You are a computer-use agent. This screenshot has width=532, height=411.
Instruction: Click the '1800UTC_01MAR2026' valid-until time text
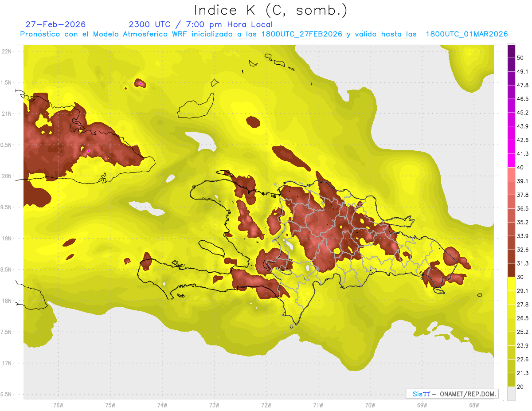[x=467, y=34]
